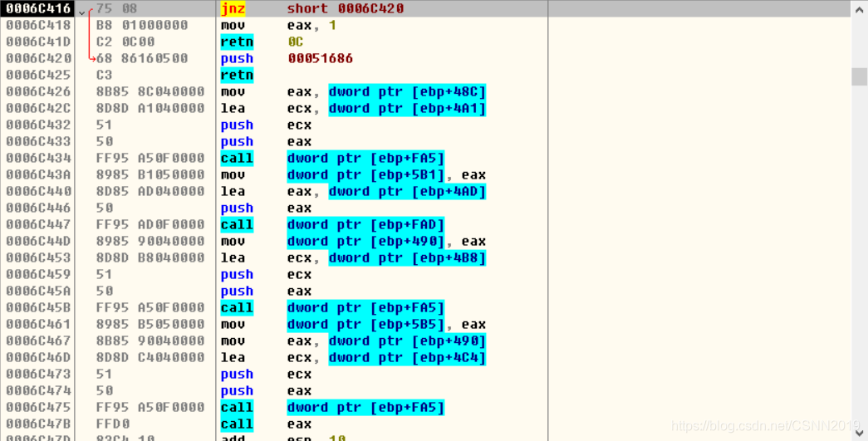This screenshot has width=868, height=441.
Task: Select lea ecx, dword ptr [ebp+4B8]
Action: point(353,257)
